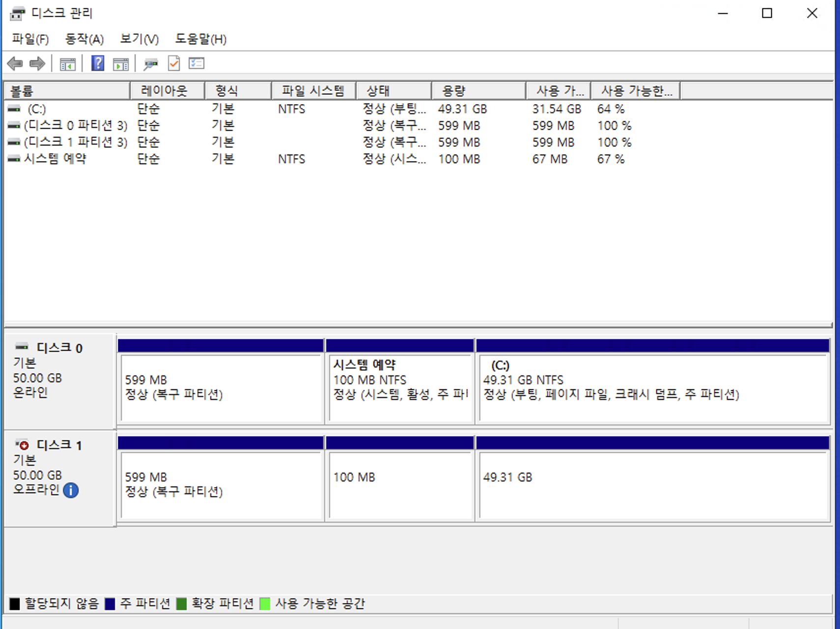Sort by the 레이아웃 column header
The width and height of the screenshot is (840, 629).
[167, 91]
